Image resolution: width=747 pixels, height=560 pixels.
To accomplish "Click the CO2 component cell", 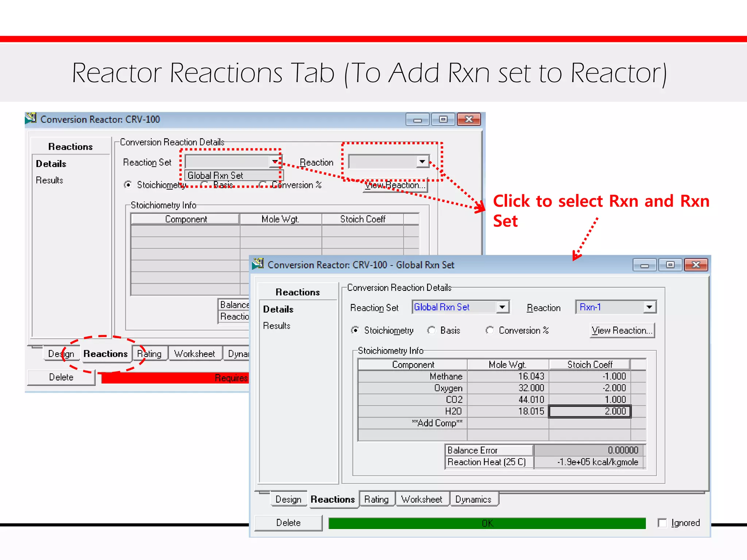I will 413,400.
